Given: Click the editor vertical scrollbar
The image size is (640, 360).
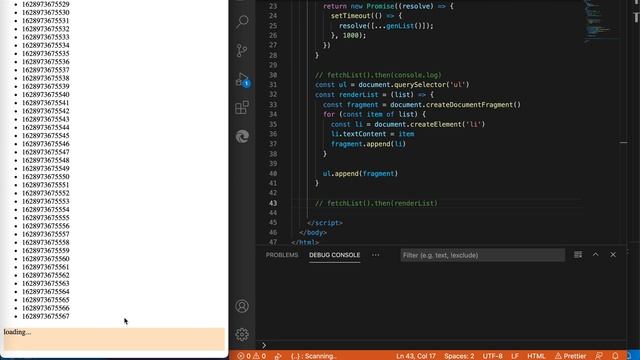Looking at the screenshot, I should (624, 122).
